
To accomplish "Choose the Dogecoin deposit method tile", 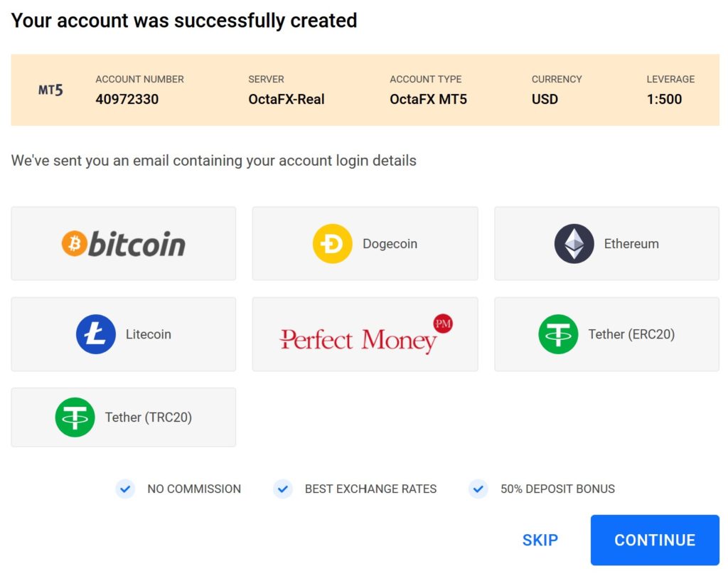I will click(x=365, y=243).
